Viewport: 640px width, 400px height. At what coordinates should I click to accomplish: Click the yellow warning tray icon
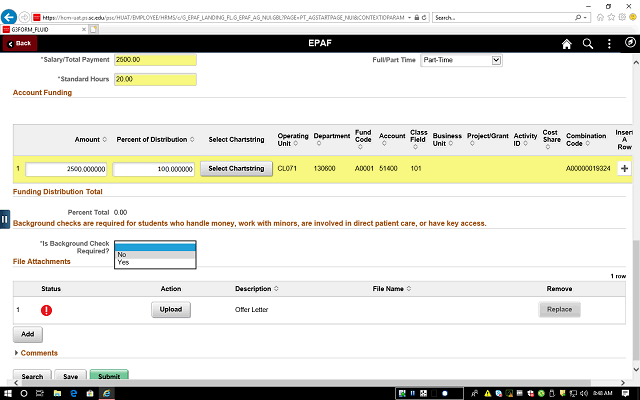click(x=487, y=393)
